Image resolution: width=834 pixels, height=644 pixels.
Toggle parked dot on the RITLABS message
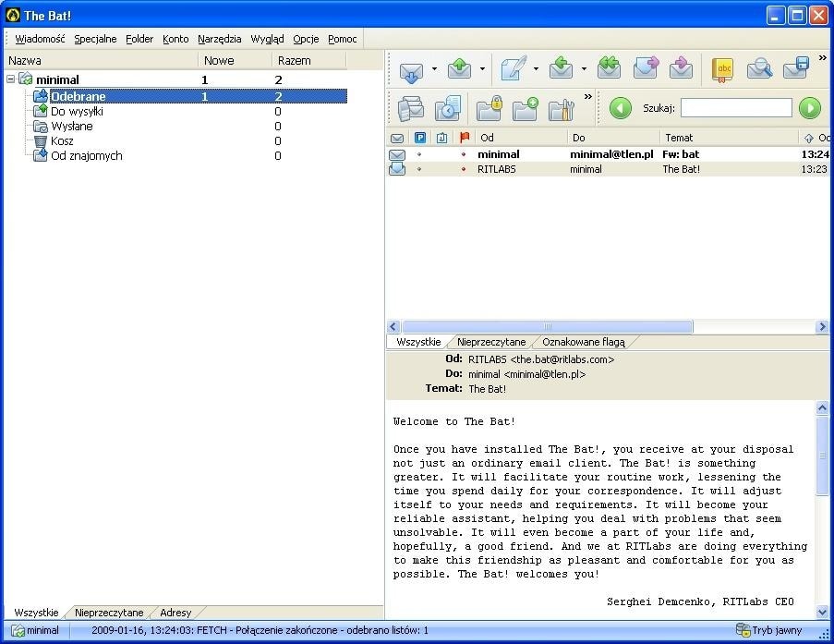pyautogui.click(x=419, y=169)
